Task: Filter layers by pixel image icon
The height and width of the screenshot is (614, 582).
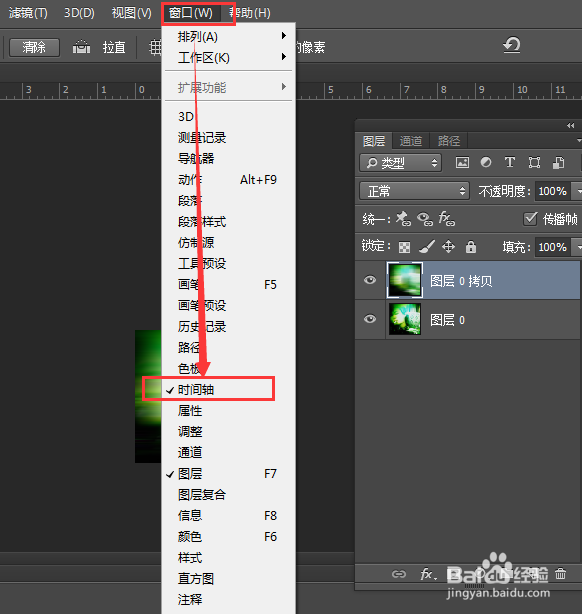Action: (462, 163)
